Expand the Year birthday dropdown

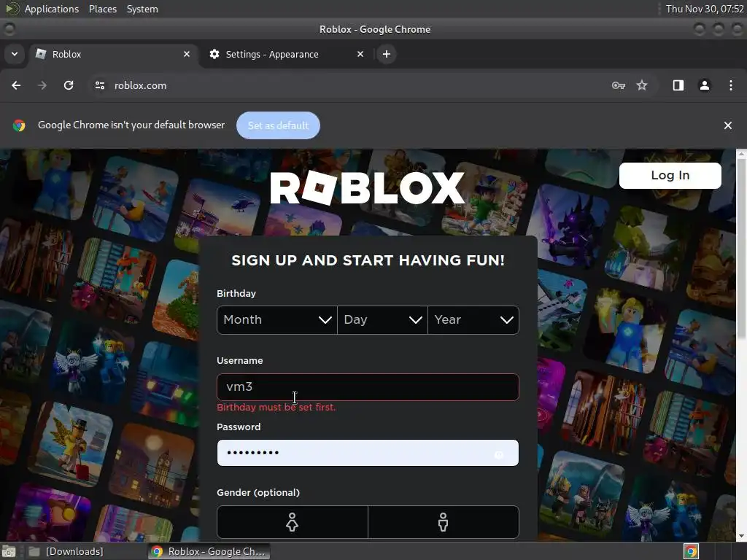(473, 320)
